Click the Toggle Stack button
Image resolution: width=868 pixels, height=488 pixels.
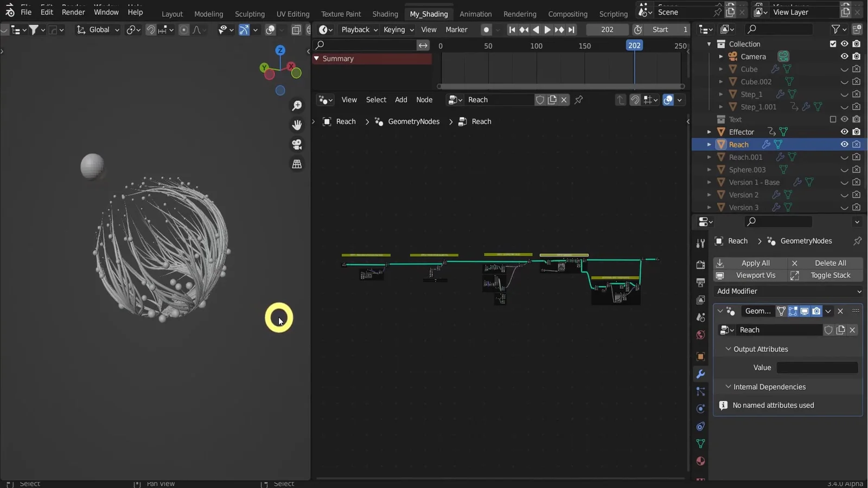click(x=832, y=275)
